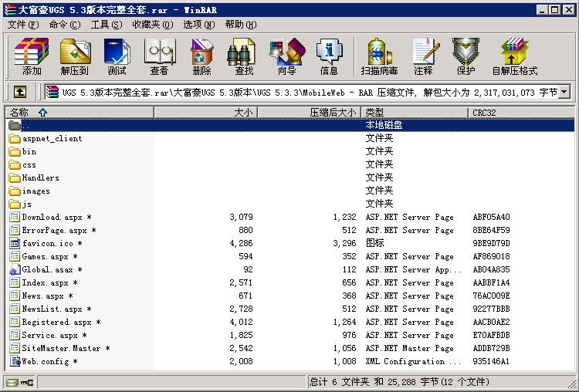Click the 测试 (Test) archive icon
Viewport: 579px width, 392px height.
point(117,56)
